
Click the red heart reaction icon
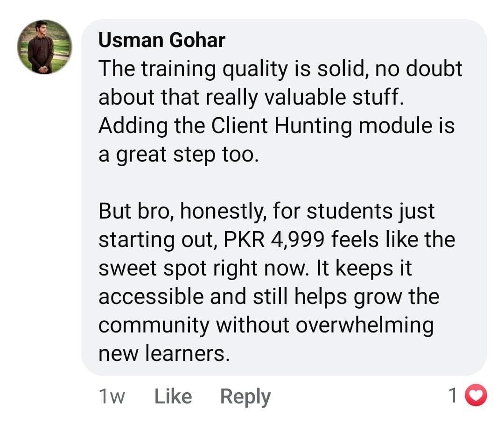[477, 396]
